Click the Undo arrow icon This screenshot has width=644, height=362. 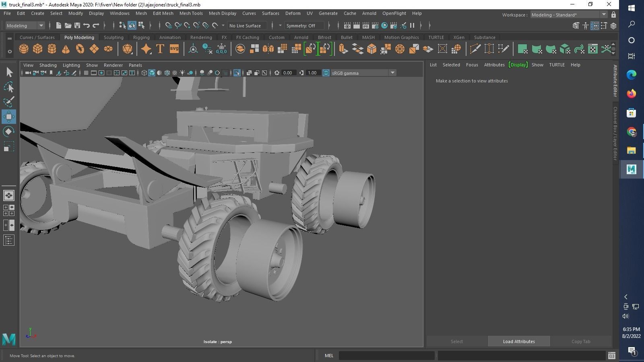(x=87, y=25)
